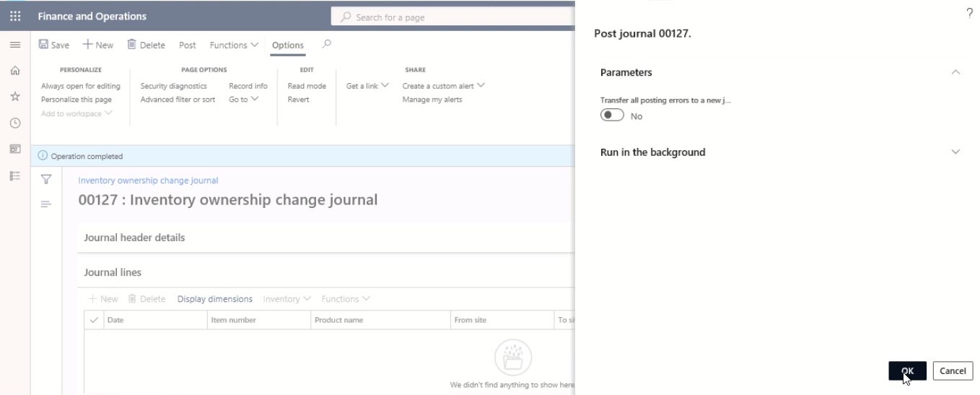
Task: Open the Add to workspace dropdown
Action: point(76,113)
